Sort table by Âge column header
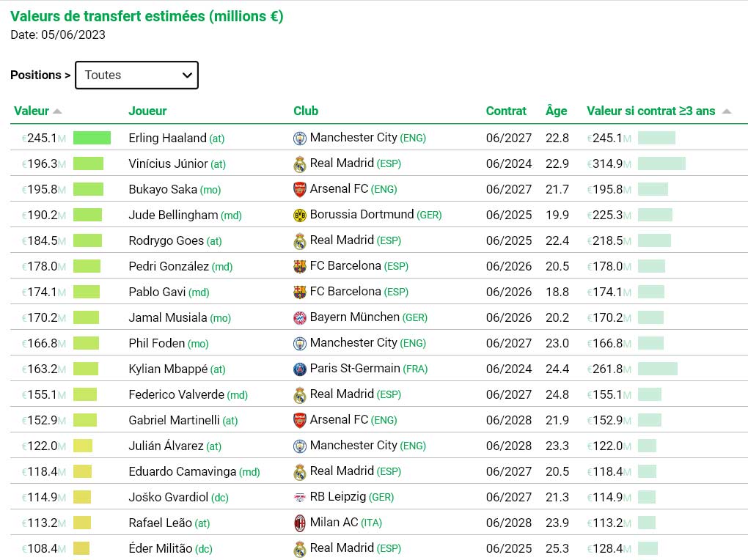The width and height of the screenshot is (748, 560). [556, 111]
